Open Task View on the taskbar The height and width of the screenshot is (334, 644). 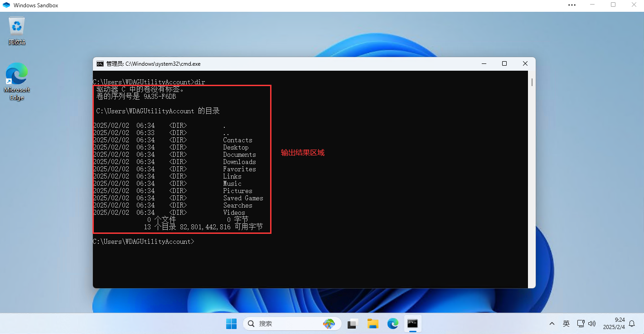click(353, 324)
